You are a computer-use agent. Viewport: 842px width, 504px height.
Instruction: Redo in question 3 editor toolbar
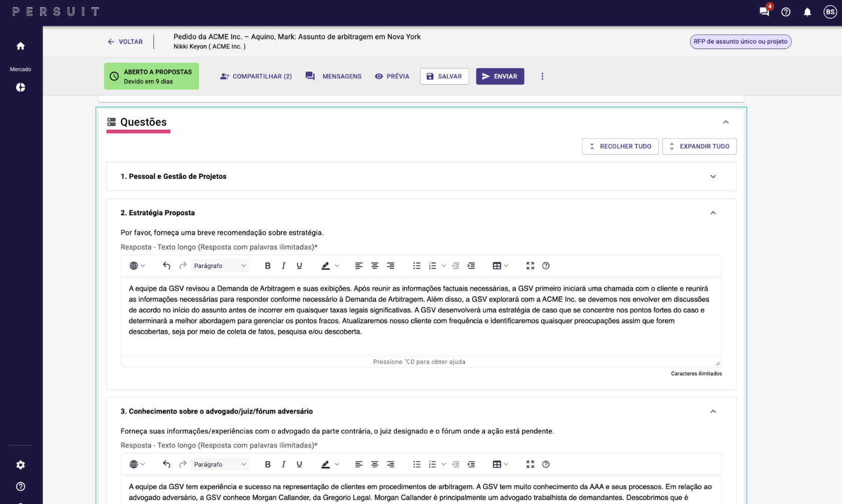pyautogui.click(x=183, y=464)
